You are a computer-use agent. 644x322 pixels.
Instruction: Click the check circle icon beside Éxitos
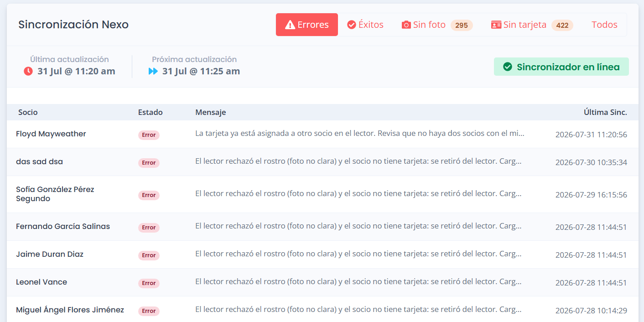click(352, 25)
